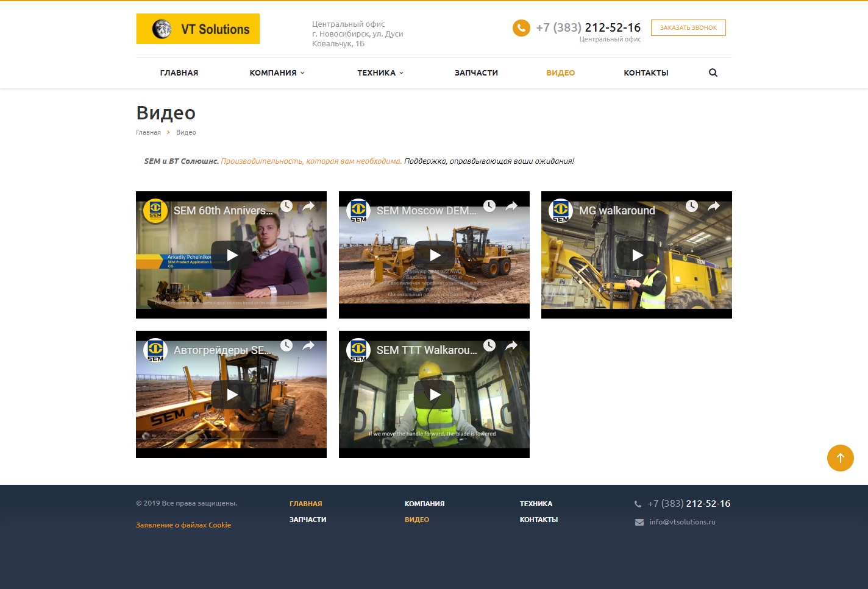Screen dimensions: 868x589
Task: Click SEM channel logo on Автогрейдеры SE video
Action: [x=155, y=350]
